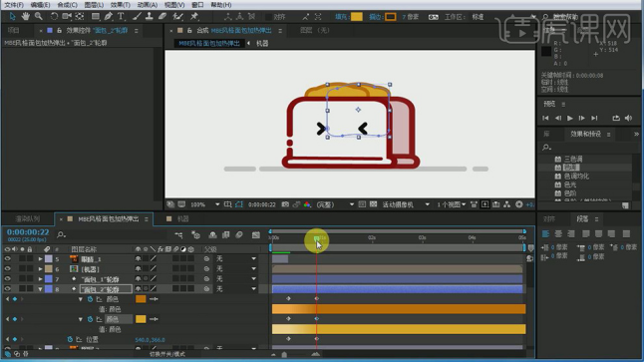Toggle draft 3D icon in timeline
This screenshot has width=644, height=363.
196,235
